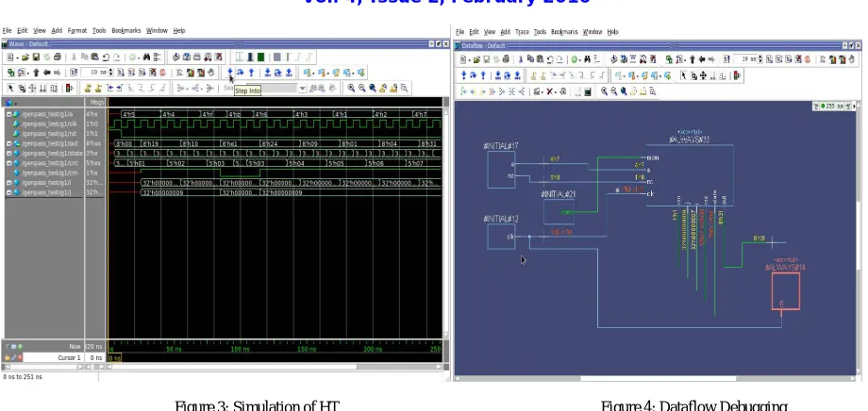This screenshot has height=411, width=868.
Task: Click Find Previous Transition icon in Wave toolbar
Action: [110, 88]
